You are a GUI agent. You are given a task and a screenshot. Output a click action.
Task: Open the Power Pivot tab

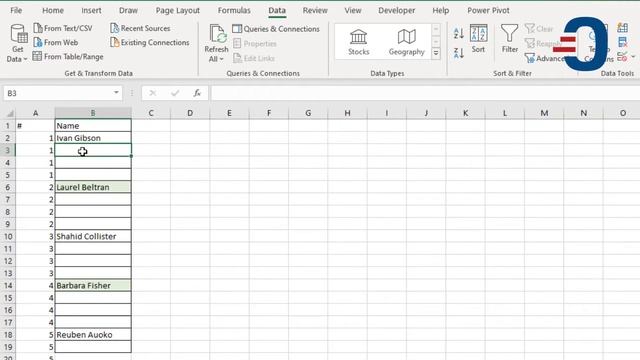tap(488, 10)
